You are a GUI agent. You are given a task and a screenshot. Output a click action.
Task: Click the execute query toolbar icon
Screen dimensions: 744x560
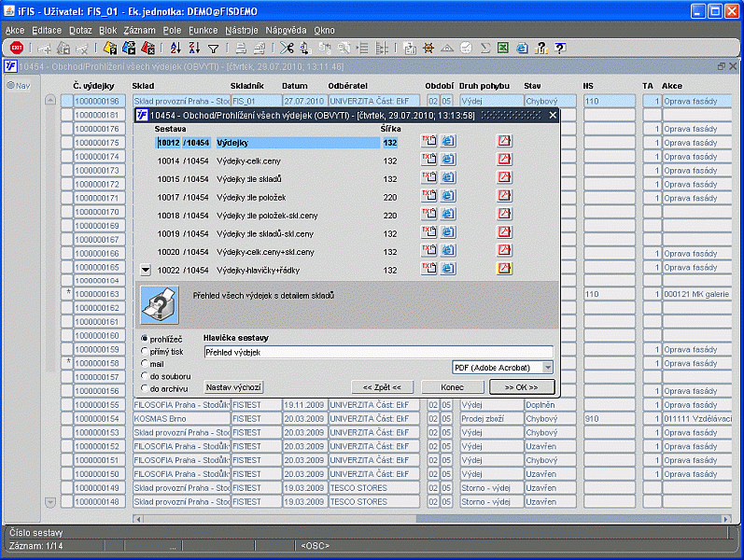click(x=129, y=48)
